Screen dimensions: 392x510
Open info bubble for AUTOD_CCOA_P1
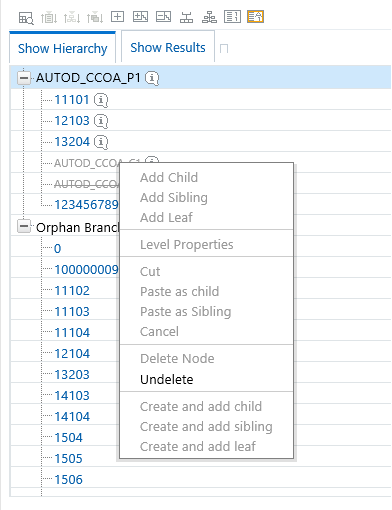[x=152, y=78]
